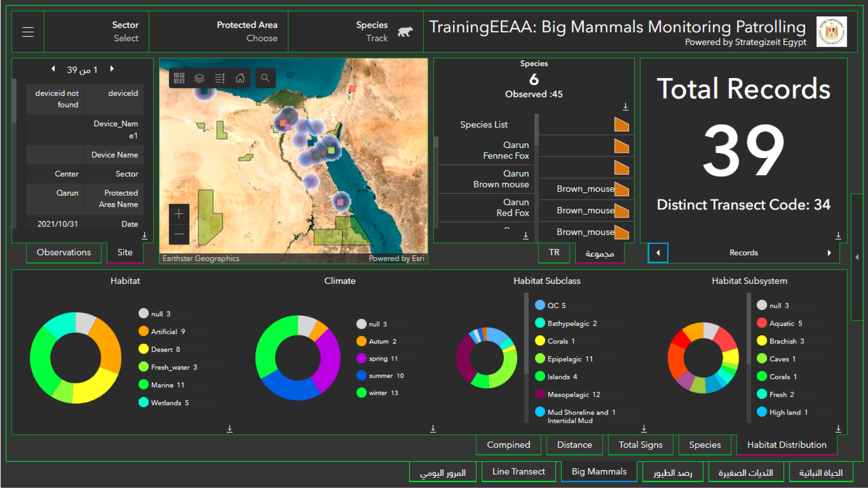
Task: Download the Habitat Subsystem chart data
Action: (x=838, y=428)
